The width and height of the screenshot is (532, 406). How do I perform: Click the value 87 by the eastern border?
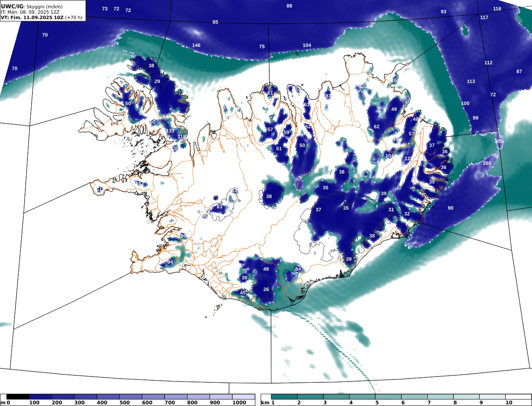(x=519, y=71)
